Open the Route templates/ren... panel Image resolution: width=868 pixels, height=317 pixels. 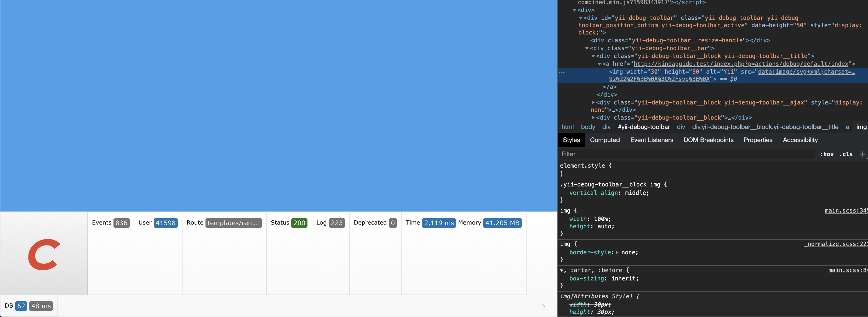(x=224, y=223)
